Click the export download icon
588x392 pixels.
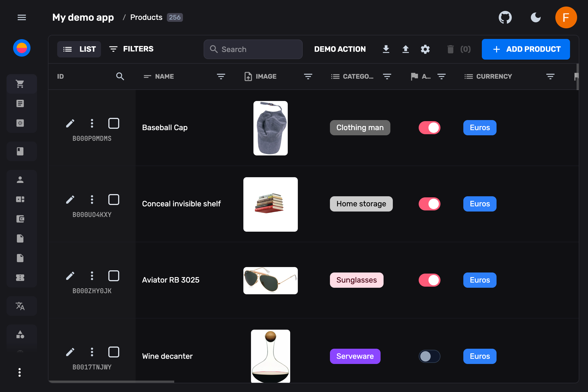tap(386, 49)
